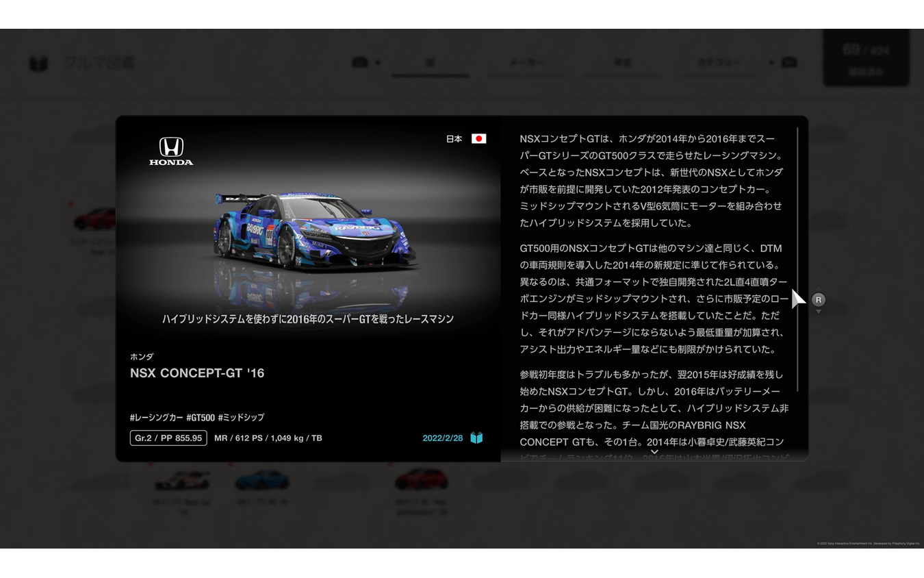Click the blurred red car thumbnail at bottom
This screenshot has width=924, height=578.
coord(421,479)
